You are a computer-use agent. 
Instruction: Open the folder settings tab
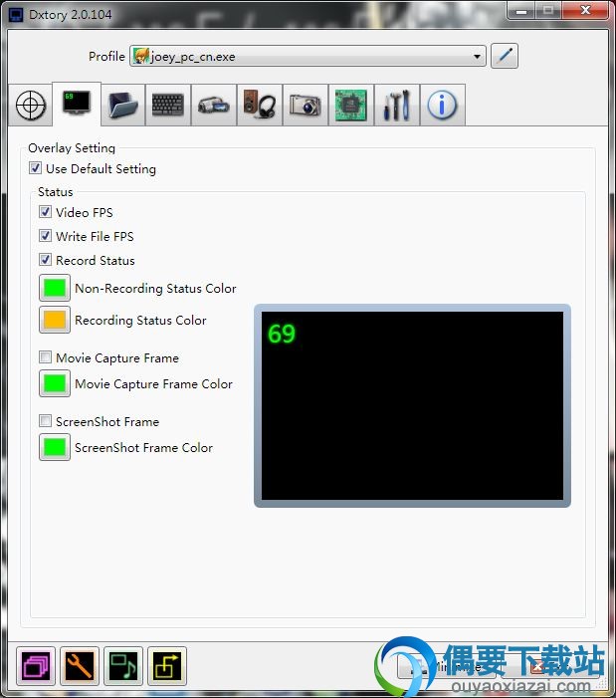(122, 106)
